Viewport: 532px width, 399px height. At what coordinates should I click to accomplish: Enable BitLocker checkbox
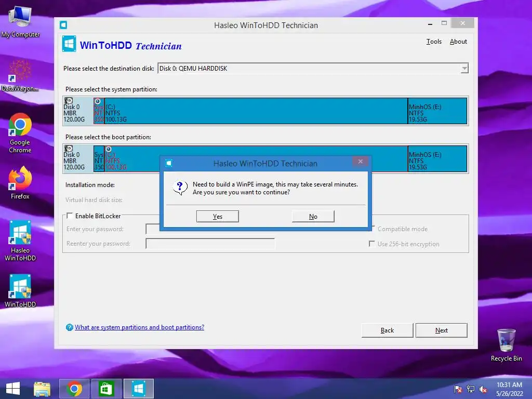click(70, 216)
